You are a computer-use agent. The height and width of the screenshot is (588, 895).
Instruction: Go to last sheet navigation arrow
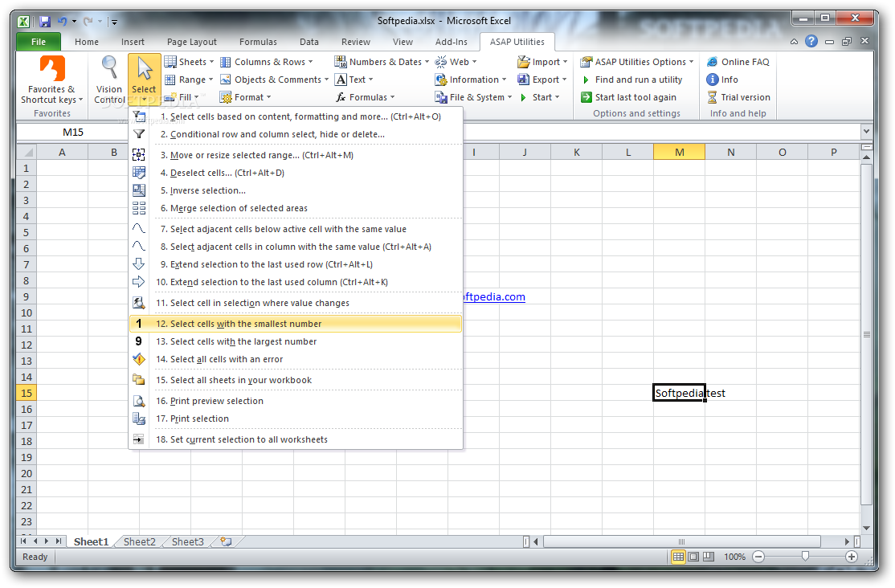58,541
